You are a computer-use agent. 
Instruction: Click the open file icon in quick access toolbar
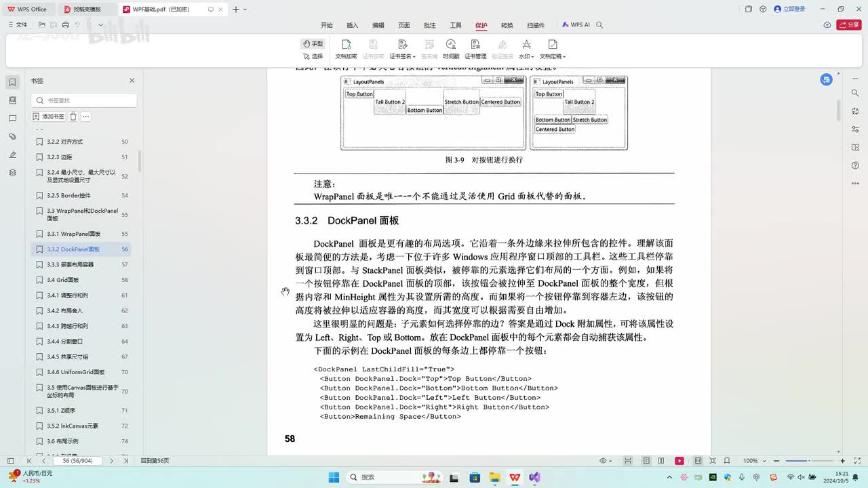pos(42,25)
